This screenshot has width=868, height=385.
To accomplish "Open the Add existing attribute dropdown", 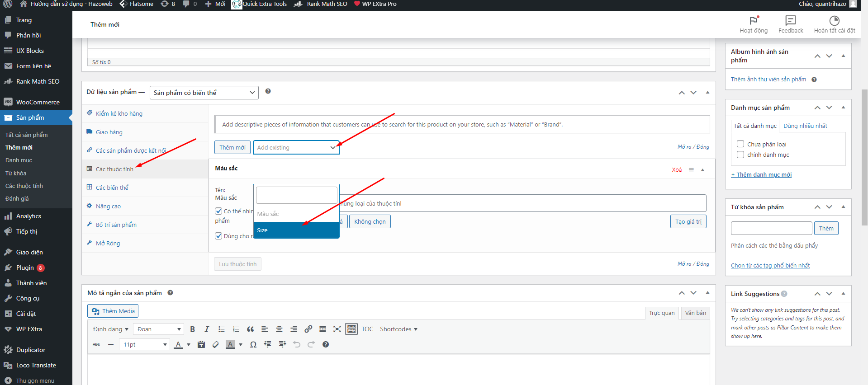I will click(x=296, y=147).
